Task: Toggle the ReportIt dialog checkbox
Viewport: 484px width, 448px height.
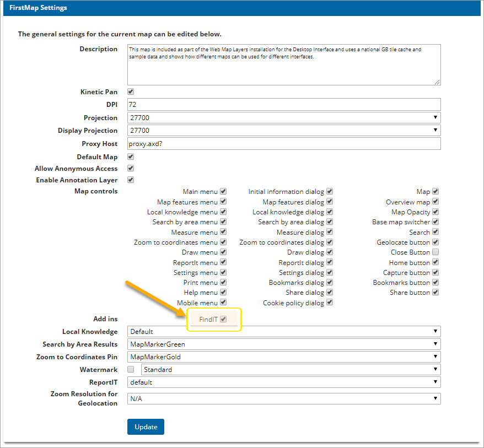Action: [330, 262]
